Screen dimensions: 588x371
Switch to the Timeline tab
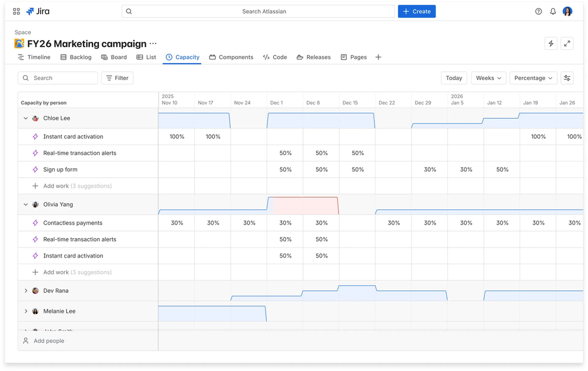(x=34, y=57)
